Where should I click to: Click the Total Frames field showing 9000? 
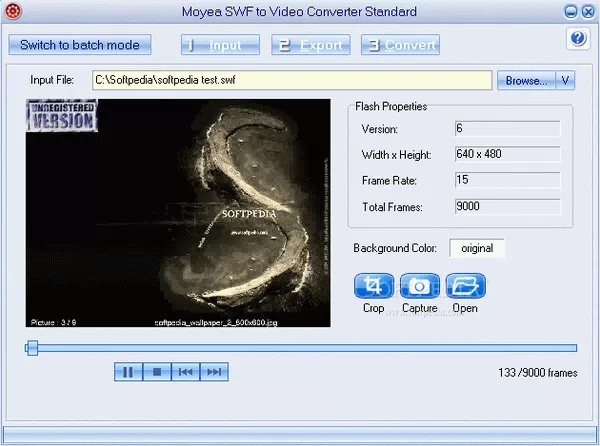click(x=507, y=207)
